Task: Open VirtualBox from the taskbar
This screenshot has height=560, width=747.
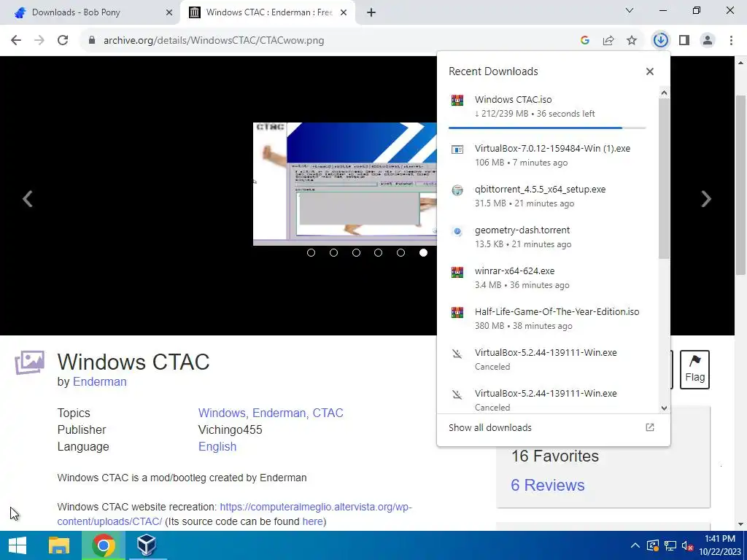Action: tap(147, 545)
